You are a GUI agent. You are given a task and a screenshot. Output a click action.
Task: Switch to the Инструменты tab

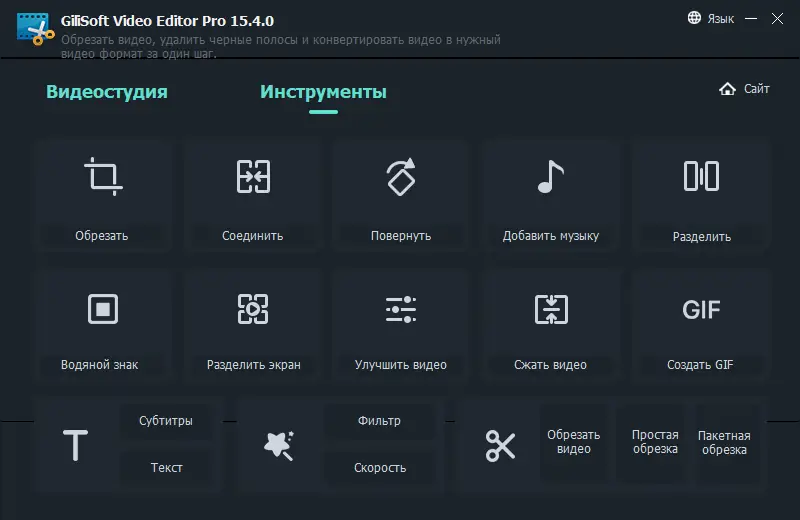coord(323,92)
